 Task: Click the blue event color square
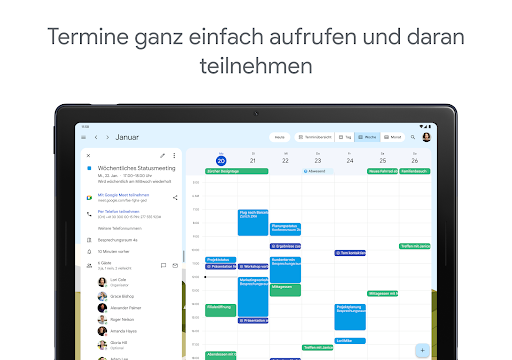coord(89,168)
